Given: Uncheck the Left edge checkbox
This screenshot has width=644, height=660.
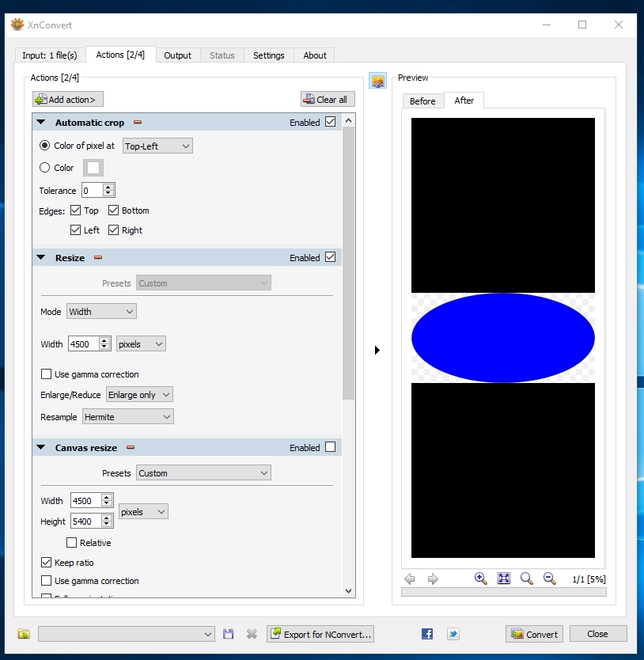Looking at the screenshot, I should 75,229.
